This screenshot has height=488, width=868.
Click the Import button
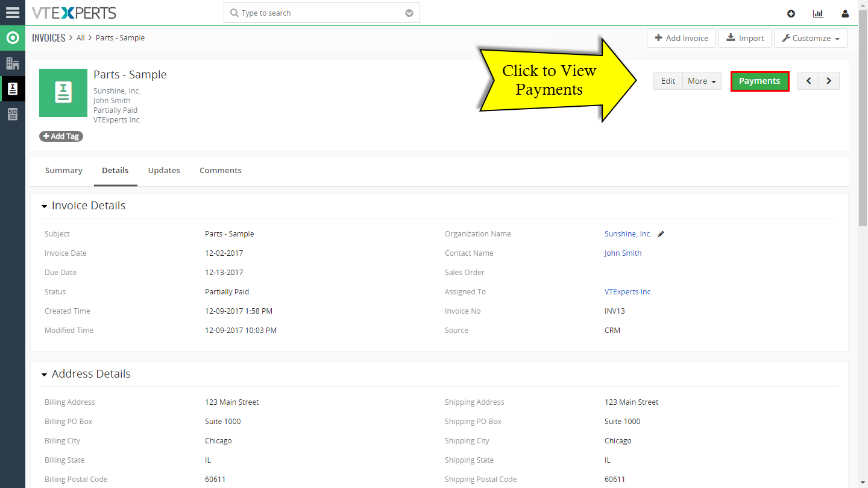[x=745, y=38]
